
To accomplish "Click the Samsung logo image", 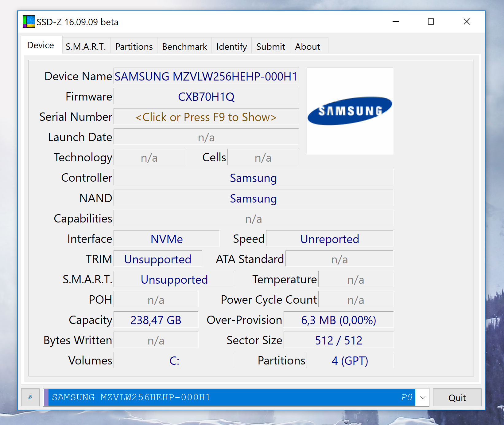I will pos(350,111).
